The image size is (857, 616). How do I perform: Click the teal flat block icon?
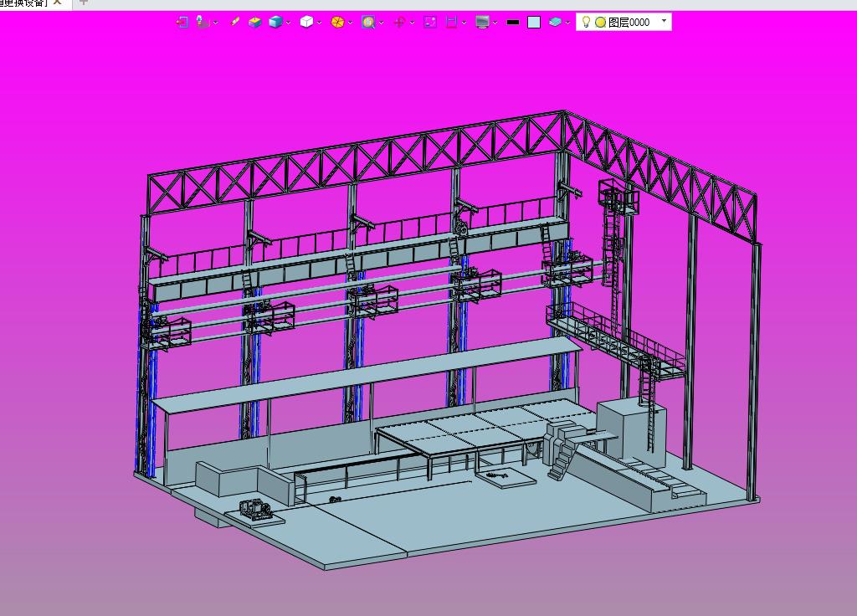click(555, 22)
